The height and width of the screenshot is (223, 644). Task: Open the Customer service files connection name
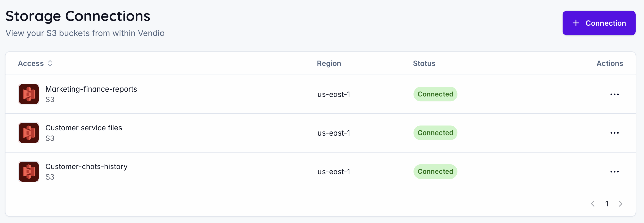click(x=84, y=128)
